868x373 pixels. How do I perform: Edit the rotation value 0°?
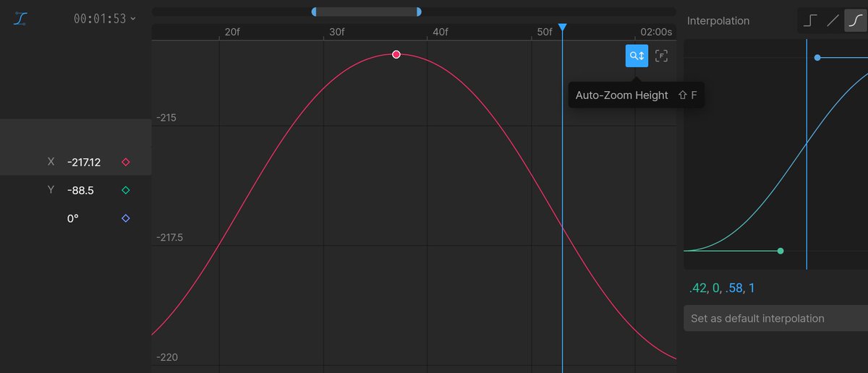coord(72,218)
